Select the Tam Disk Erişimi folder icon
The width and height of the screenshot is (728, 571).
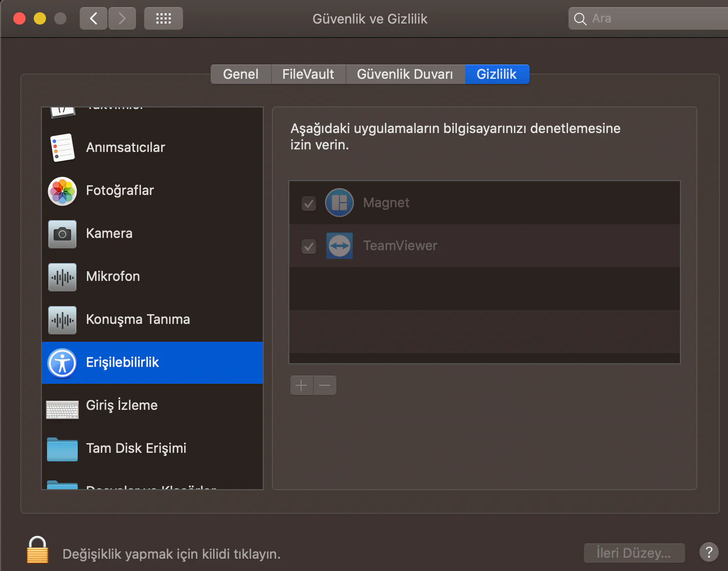tap(62, 448)
